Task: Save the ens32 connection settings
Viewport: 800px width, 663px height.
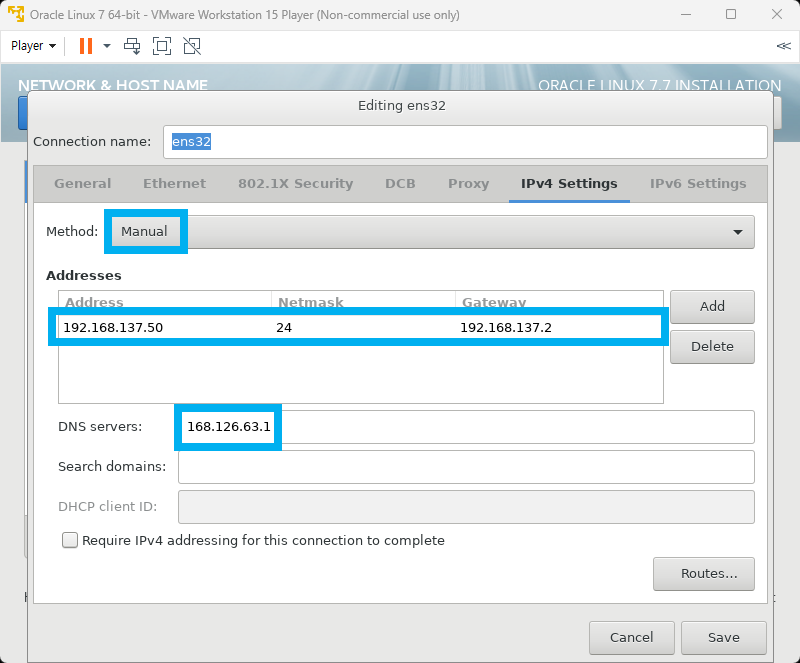Action: (723, 637)
